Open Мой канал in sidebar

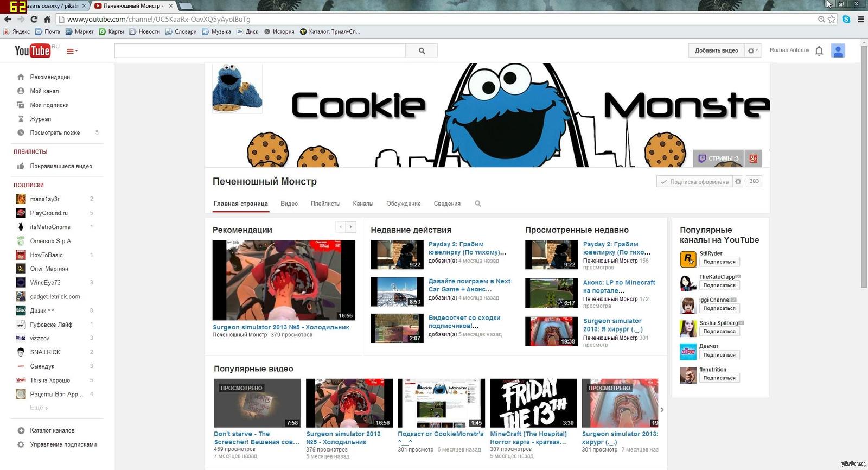tap(44, 91)
